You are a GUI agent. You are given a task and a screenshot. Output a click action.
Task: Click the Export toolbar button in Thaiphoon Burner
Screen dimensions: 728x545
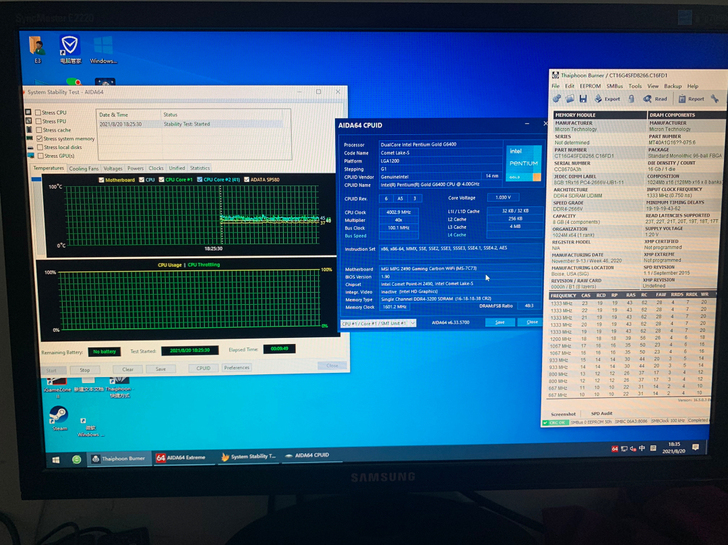(x=607, y=98)
